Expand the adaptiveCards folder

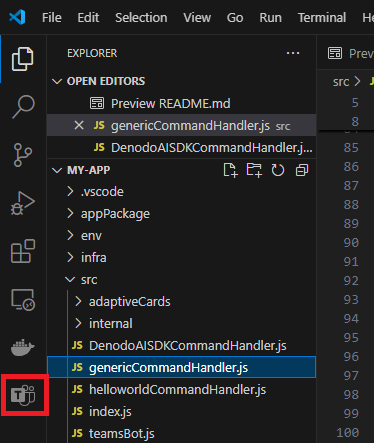tap(78, 301)
